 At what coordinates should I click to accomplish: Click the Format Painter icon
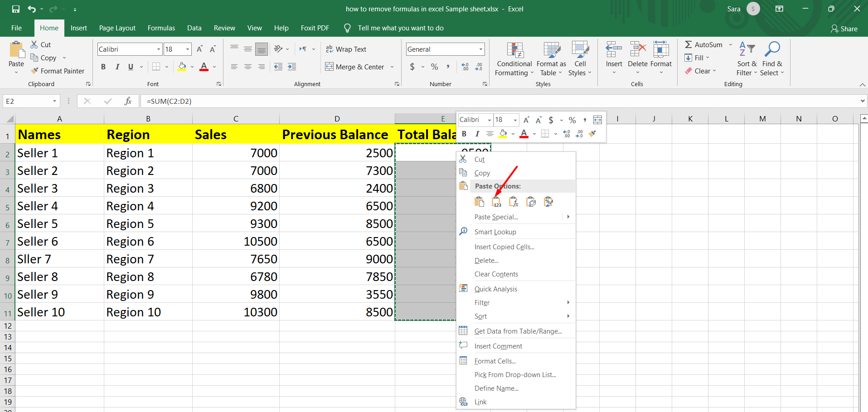(x=34, y=71)
